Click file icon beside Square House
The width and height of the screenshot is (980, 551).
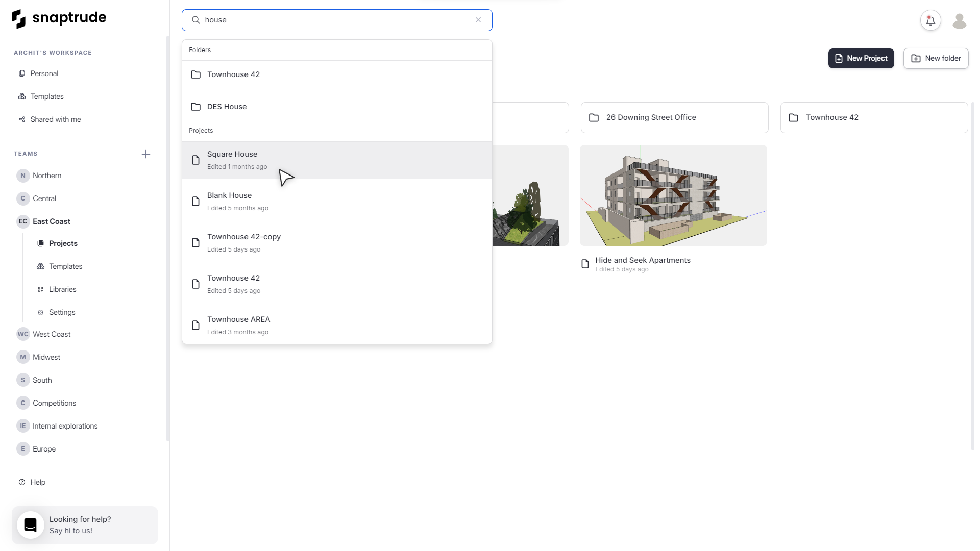pos(195,160)
